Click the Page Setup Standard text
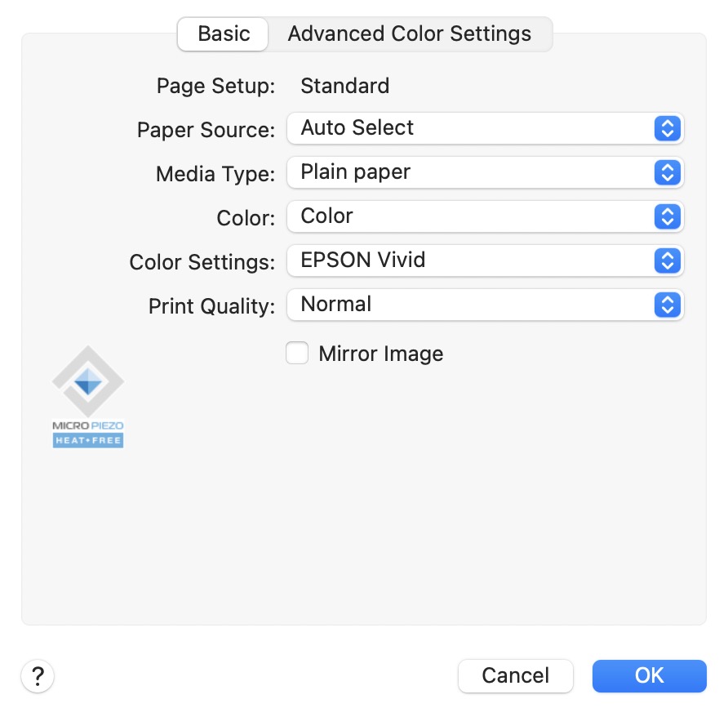The height and width of the screenshot is (717, 728). click(x=344, y=86)
